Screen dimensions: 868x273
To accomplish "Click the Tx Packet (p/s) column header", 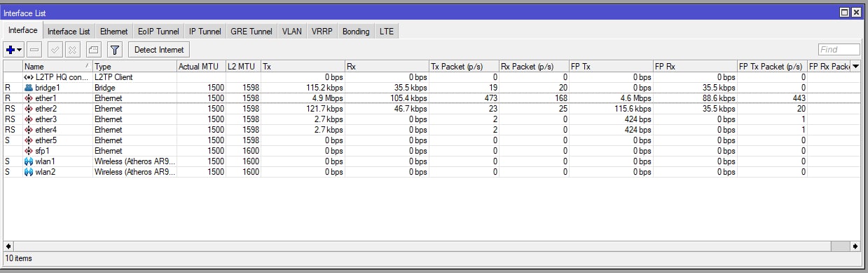I will click(464, 67).
